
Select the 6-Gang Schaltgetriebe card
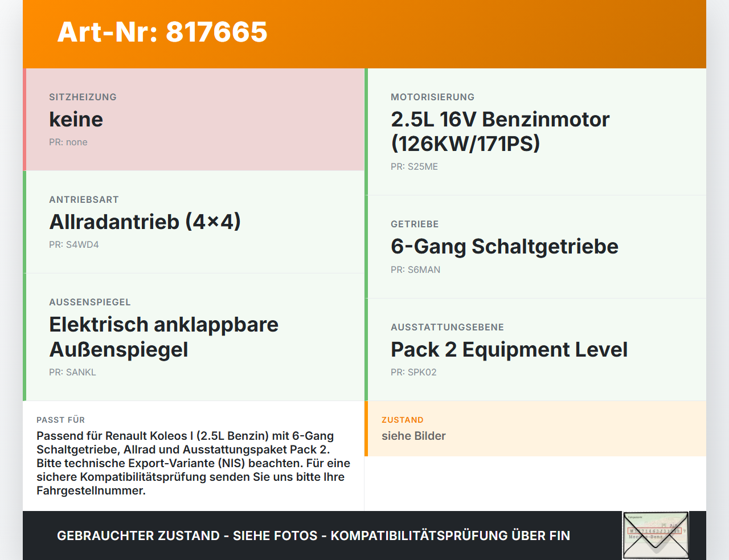point(535,247)
